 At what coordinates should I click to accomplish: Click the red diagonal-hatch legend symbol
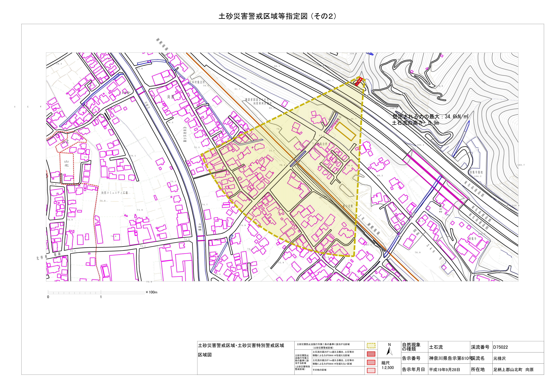tap(371, 362)
